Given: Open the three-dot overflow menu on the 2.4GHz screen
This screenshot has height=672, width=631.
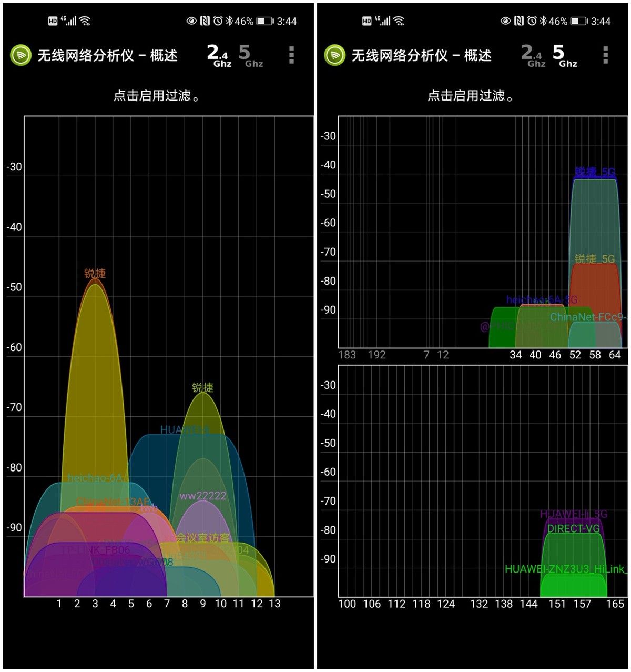Looking at the screenshot, I should pyautogui.click(x=291, y=55).
